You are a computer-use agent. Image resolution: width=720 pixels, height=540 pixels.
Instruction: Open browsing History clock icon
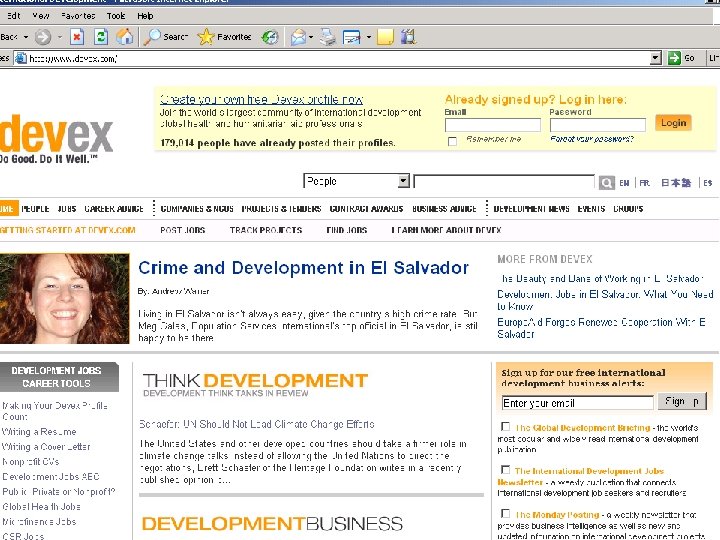pos(270,37)
